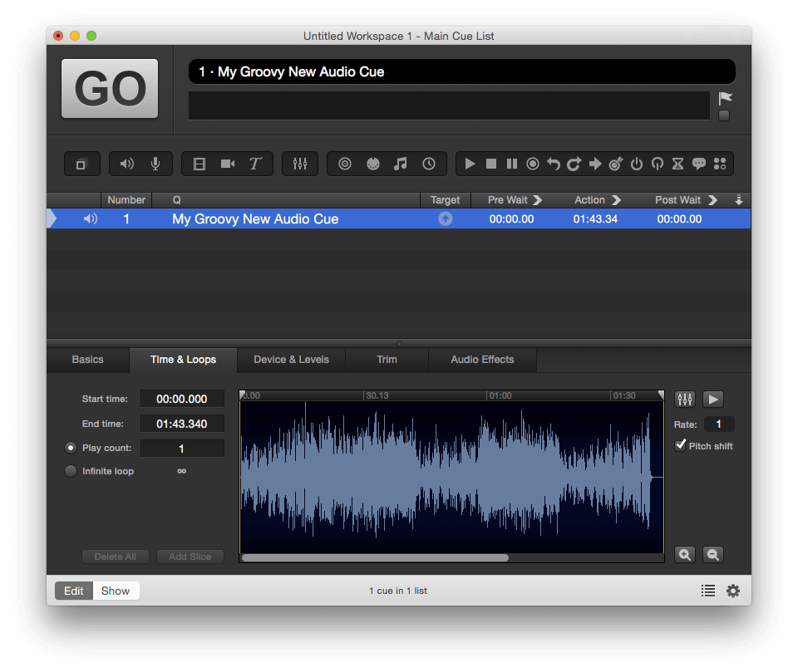Add a Group cue from toolbar
This screenshot has width=798, height=672.
click(x=81, y=164)
